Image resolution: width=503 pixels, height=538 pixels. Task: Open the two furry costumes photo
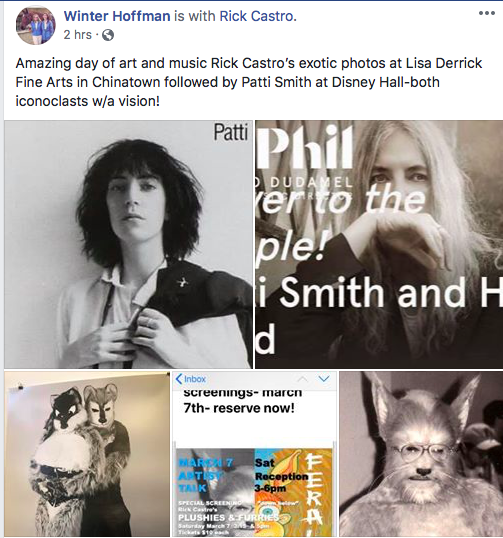87,454
